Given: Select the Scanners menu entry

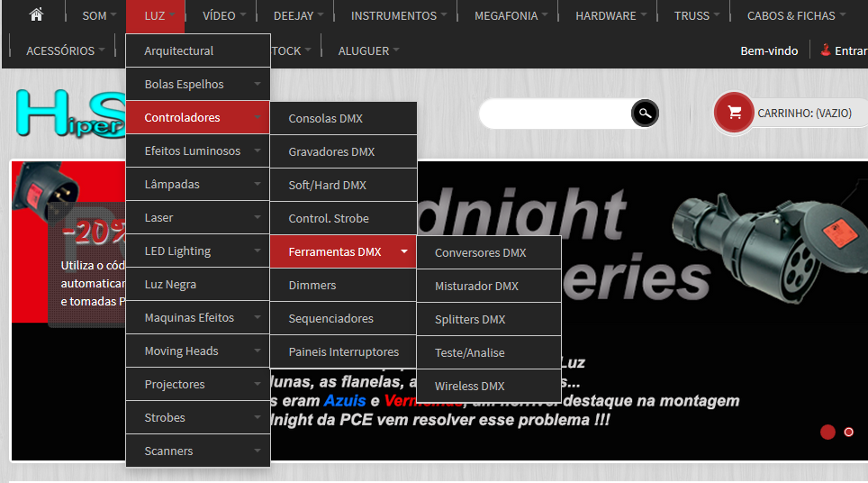Looking at the screenshot, I should (x=198, y=451).
